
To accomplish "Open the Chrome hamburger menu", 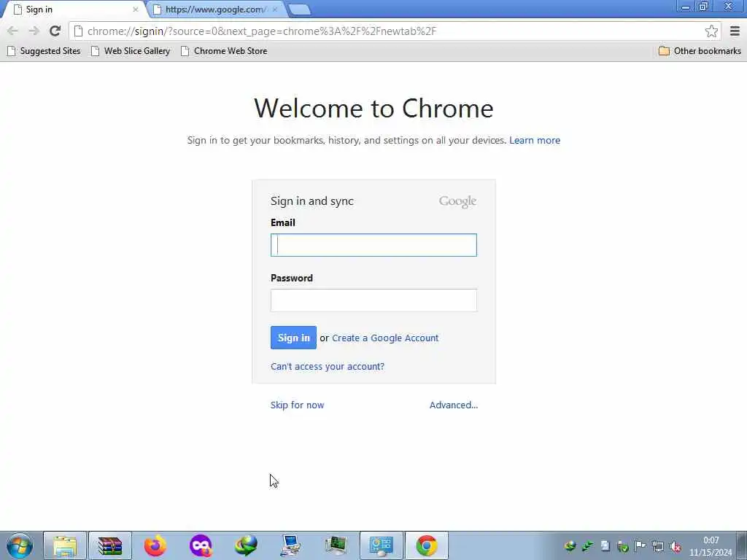I will pos(735,31).
